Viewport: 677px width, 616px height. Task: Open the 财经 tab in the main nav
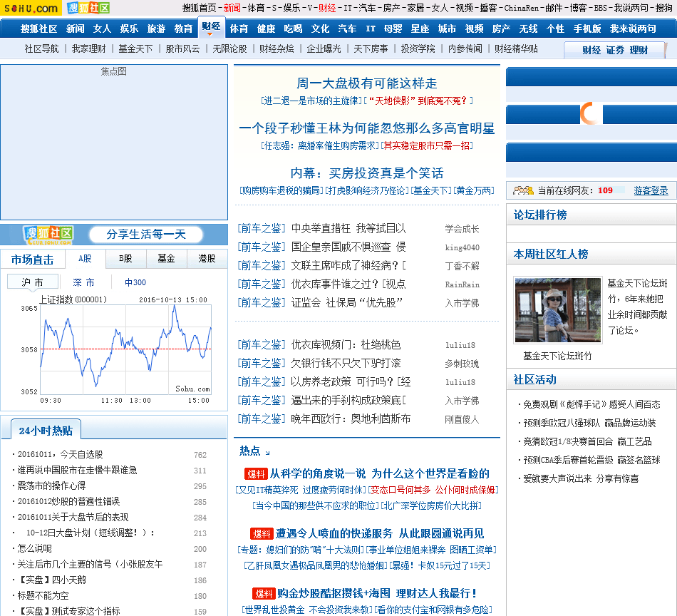tap(211, 27)
